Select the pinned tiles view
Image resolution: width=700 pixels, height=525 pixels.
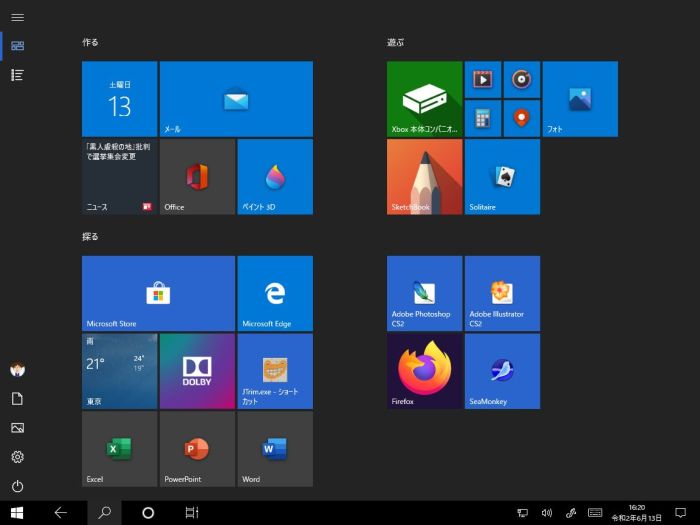click(x=17, y=46)
